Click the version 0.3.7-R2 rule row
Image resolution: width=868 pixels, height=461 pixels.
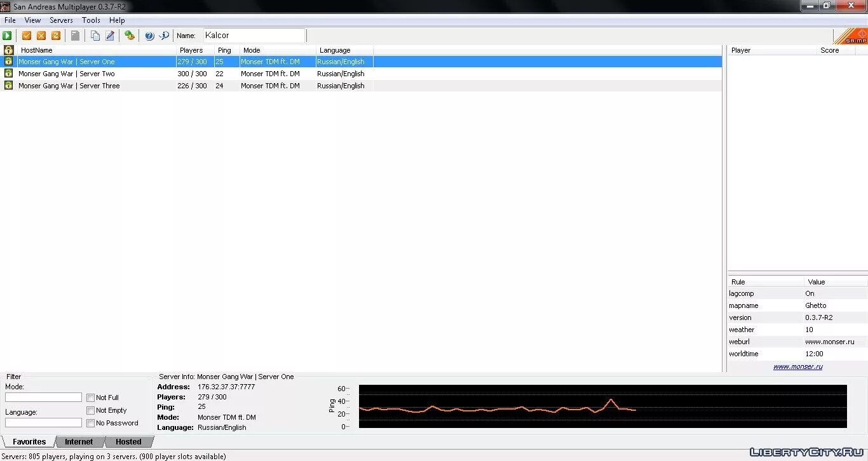[797, 317]
